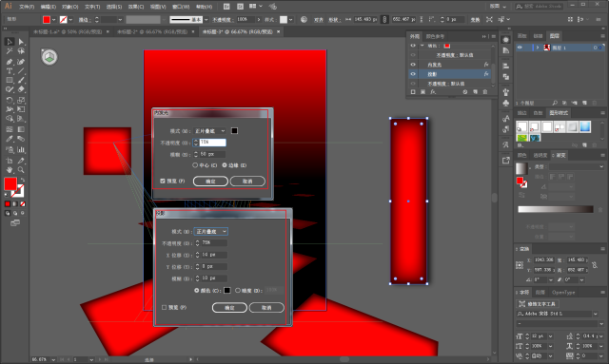
Task: Click the perspective grid plane widget
Action: tap(49, 57)
